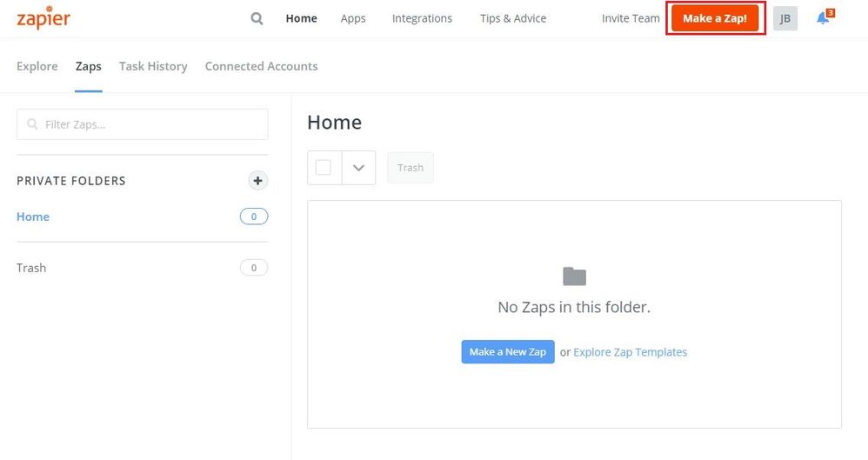Viewport: 868px width, 460px height.
Task: Click the Invite Team link
Action: 631,18
